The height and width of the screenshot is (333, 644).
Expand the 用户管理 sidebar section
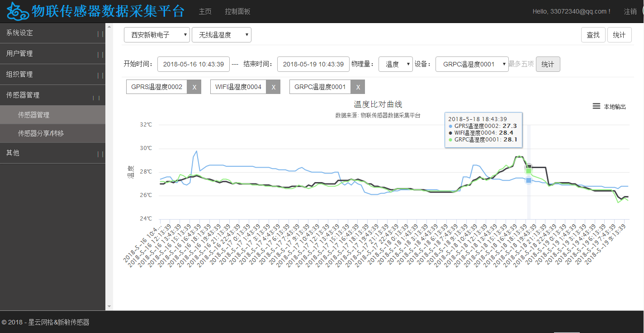tap(52, 54)
